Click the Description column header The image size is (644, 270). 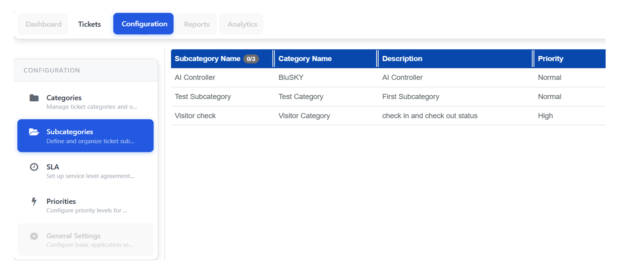(x=402, y=59)
